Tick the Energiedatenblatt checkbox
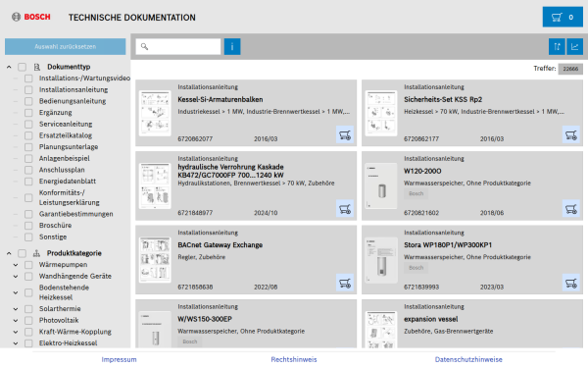Viewport: 588px width, 368px height. 28,182
